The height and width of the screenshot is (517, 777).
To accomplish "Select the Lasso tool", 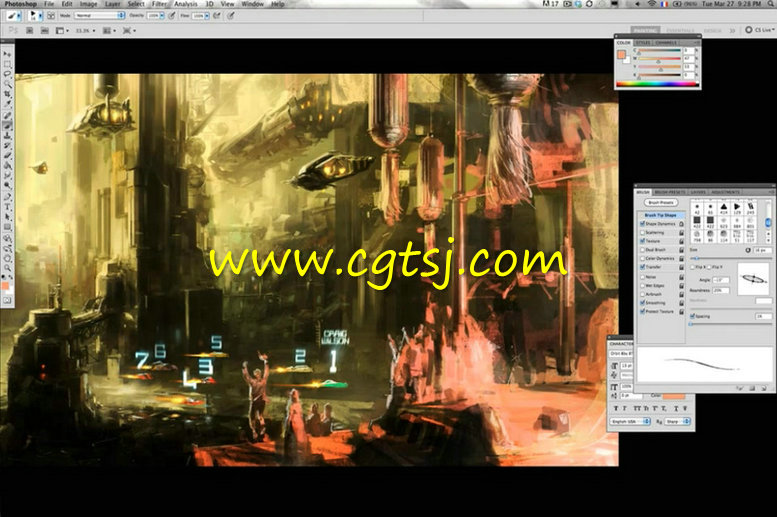I will [7, 73].
